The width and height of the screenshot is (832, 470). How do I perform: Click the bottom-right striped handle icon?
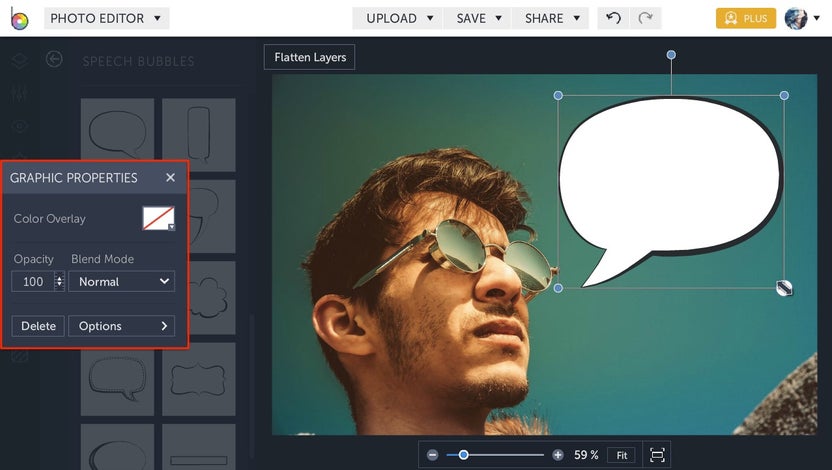[x=784, y=288]
